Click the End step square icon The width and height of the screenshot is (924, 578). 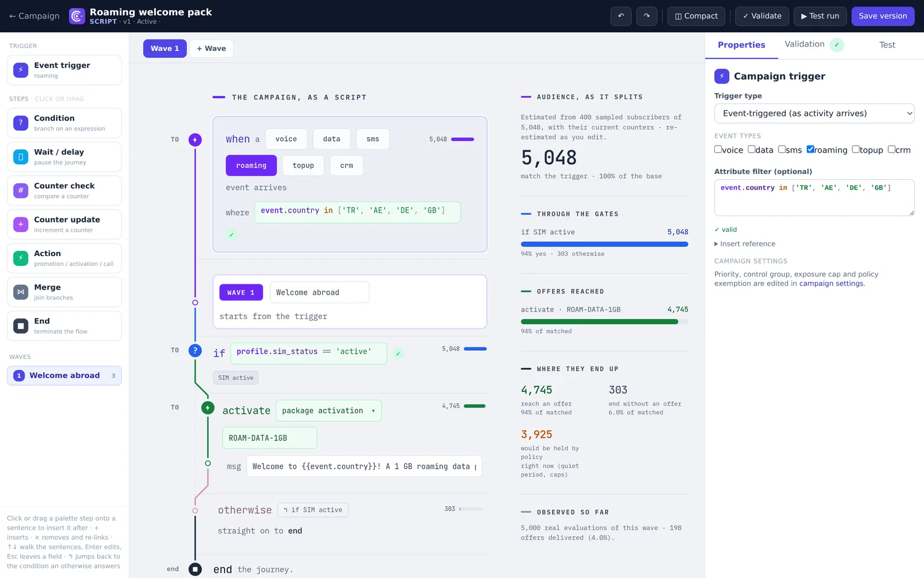(21, 326)
